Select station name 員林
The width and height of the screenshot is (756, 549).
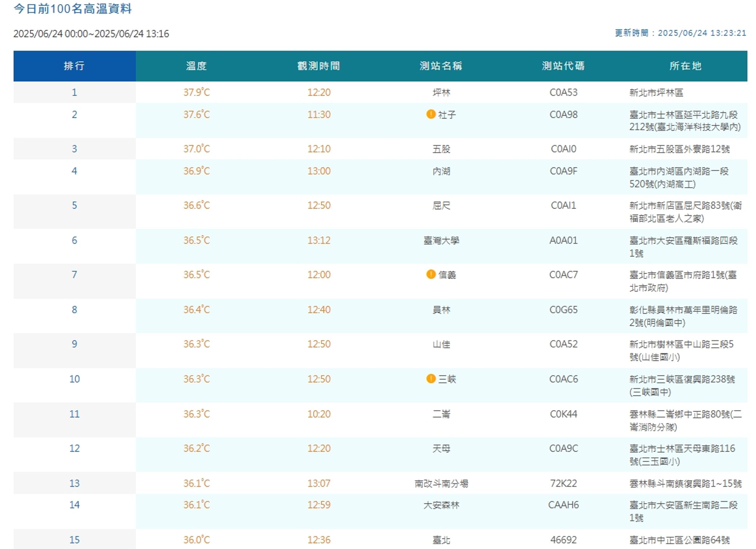[441, 310]
